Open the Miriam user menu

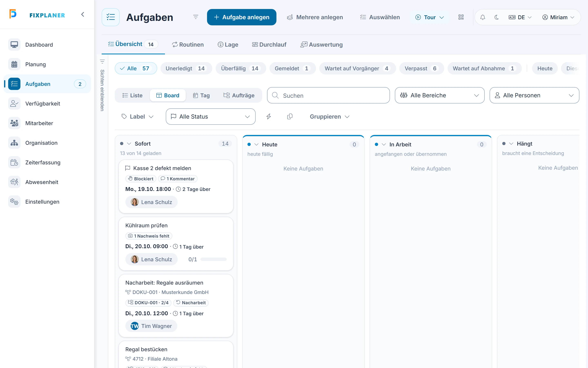coord(558,17)
